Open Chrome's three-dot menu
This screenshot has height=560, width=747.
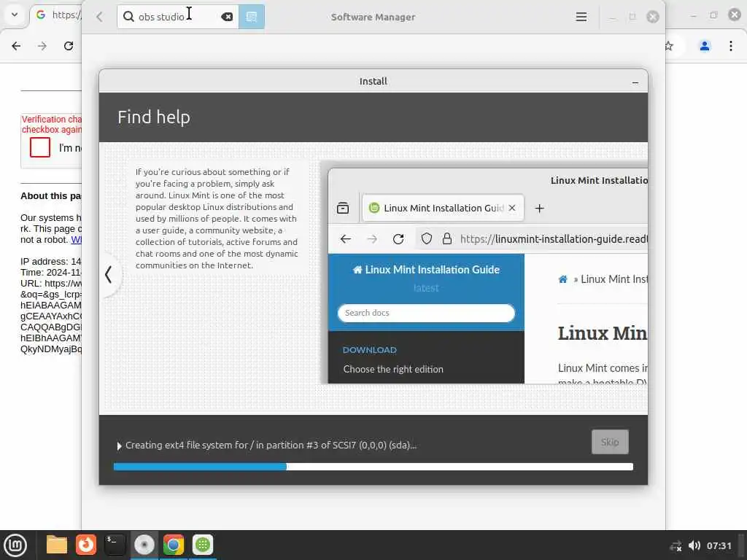click(x=731, y=46)
